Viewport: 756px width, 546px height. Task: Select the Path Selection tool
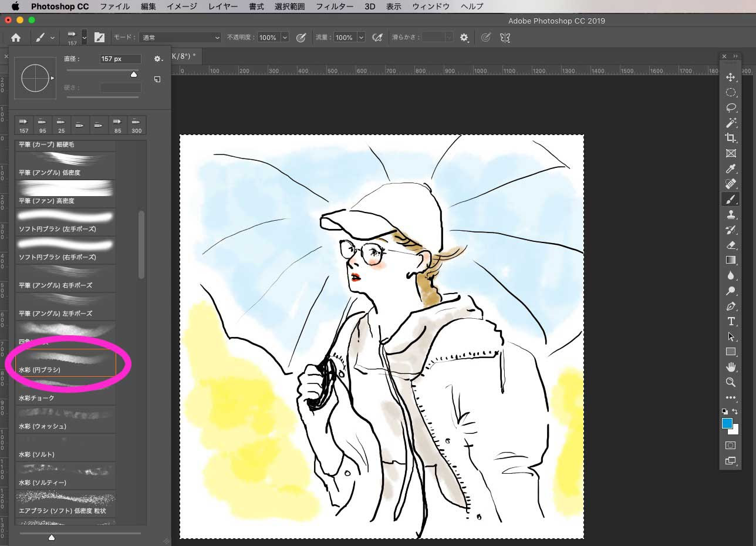pyautogui.click(x=731, y=336)
